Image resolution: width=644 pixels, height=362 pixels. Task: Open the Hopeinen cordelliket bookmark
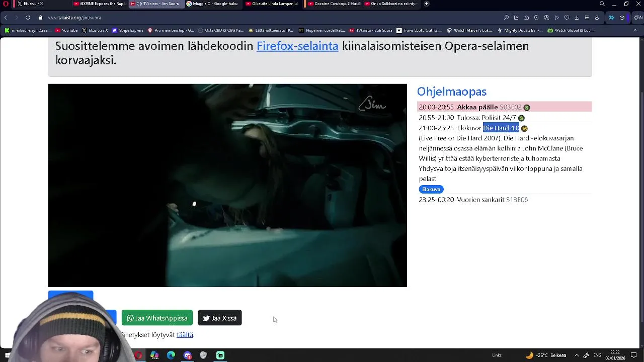pos(321,30)
